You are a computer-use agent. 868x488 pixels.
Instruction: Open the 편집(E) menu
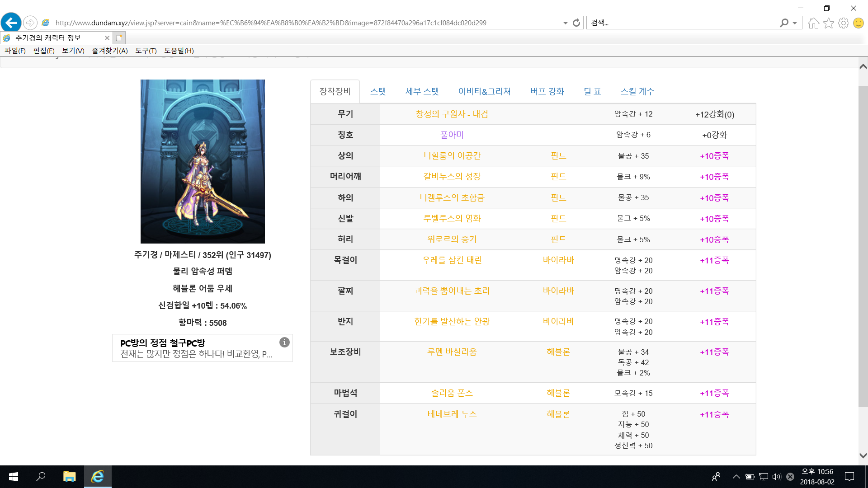coord(44,51)
